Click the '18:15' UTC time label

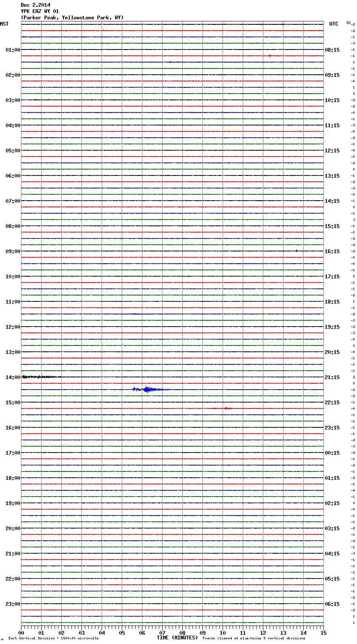click(332, 302)
